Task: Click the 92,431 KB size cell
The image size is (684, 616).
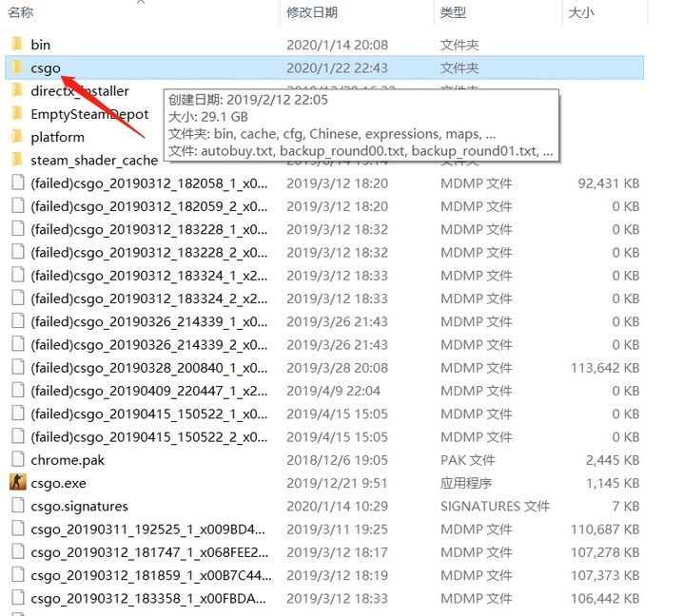Action: pyautogui.click(x=609, y=183)
